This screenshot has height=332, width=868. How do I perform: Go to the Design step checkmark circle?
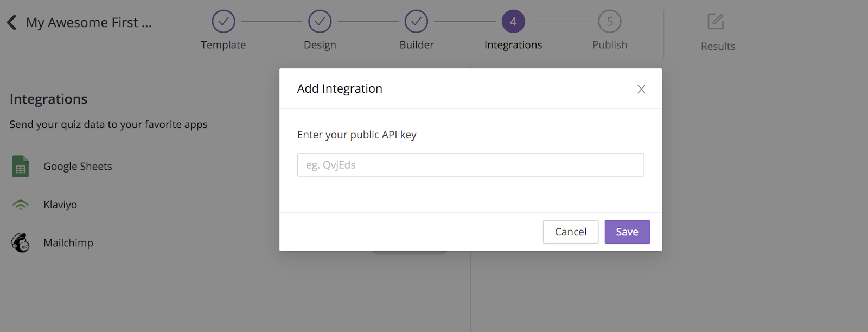tap(320, 22)
